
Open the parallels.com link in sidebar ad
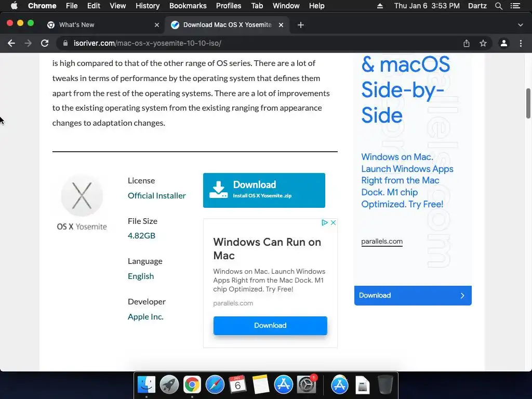click(x=382, y=242)
